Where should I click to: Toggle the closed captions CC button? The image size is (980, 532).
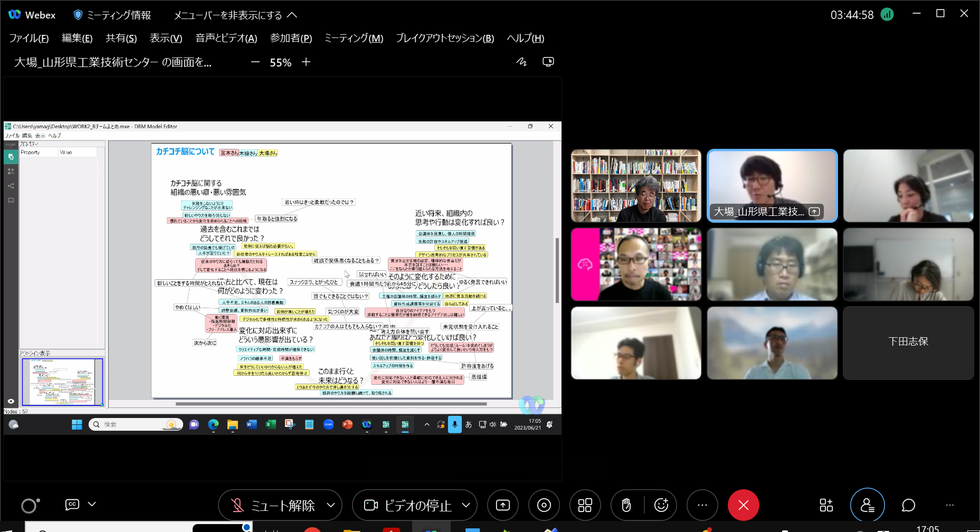(x=72, y=505)
